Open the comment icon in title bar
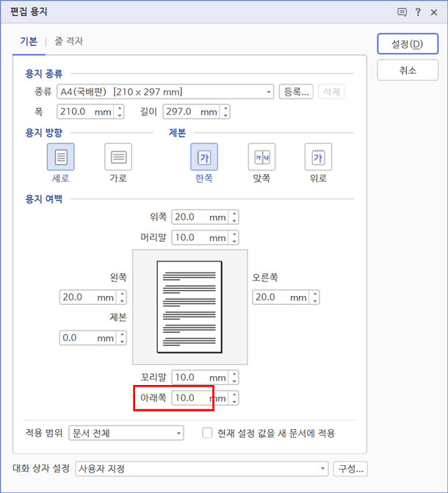The width and height of the screenshot is (448, 493). point(402,12)
